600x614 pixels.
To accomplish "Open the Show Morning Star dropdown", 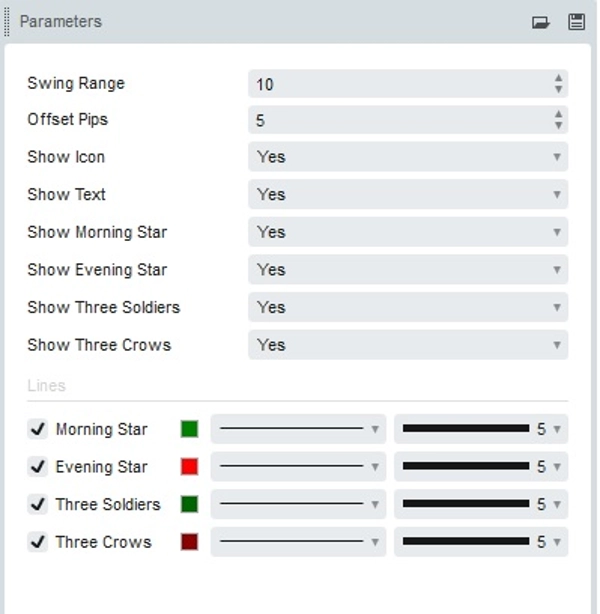I will (x=407, y=232).
